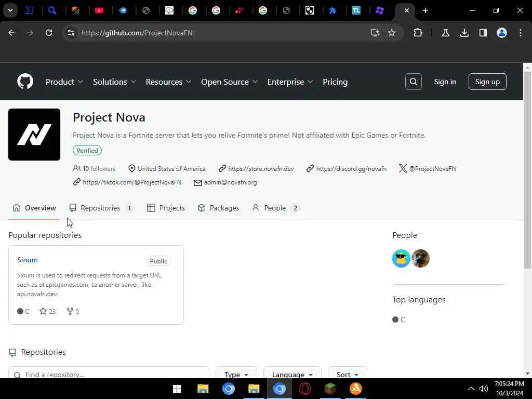Click the Sign in link

(x=445, y=82)
